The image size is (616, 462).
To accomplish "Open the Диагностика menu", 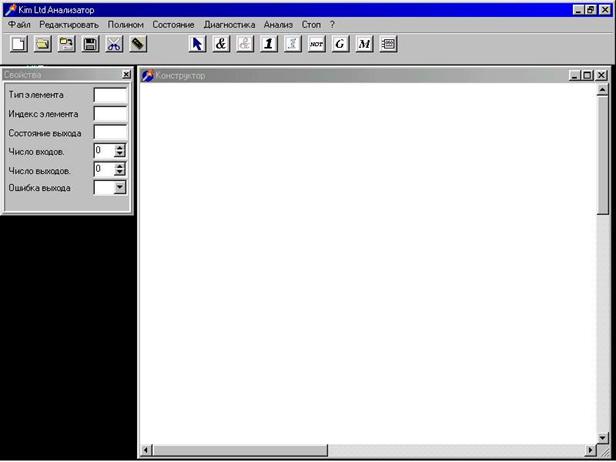I will pyautogui.click(x=229, y=24).
